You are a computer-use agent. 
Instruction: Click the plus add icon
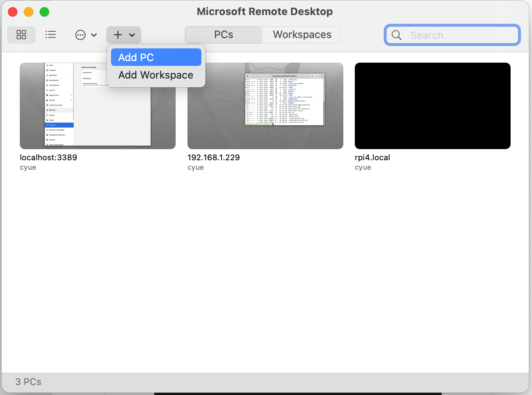click(x=118, y=35)
